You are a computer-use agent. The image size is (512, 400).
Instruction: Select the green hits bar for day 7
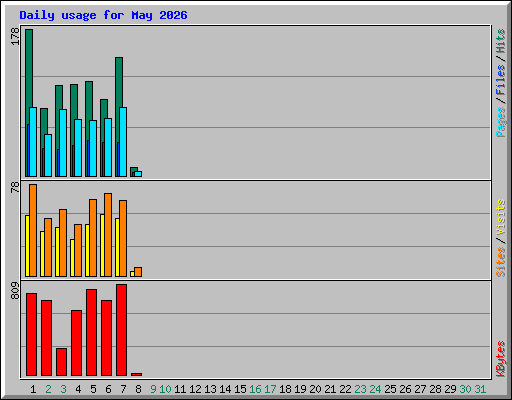click(x=119, y=82)
